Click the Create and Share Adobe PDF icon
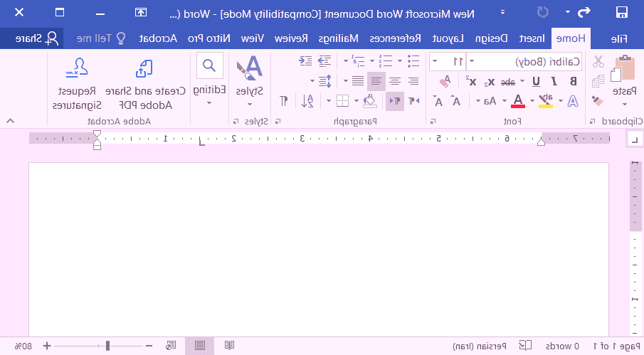Image resolution: width=644 pixels, height=355 pixels. 145,69
